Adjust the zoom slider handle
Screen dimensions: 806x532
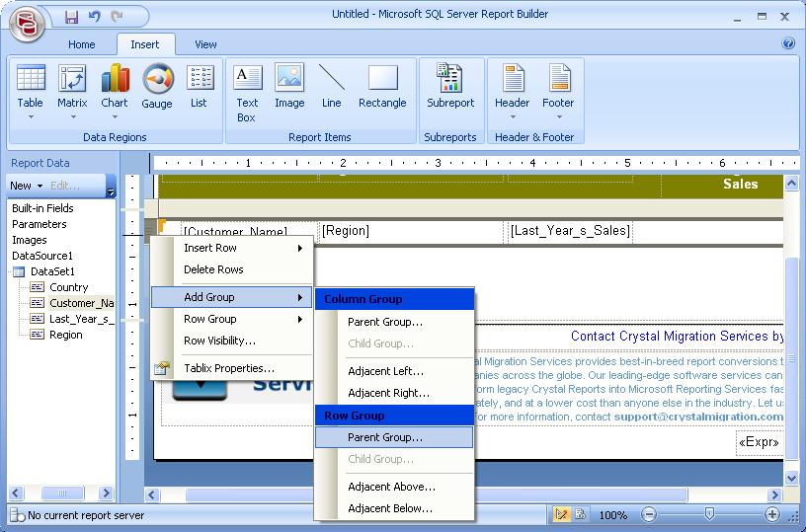(709, 513)
